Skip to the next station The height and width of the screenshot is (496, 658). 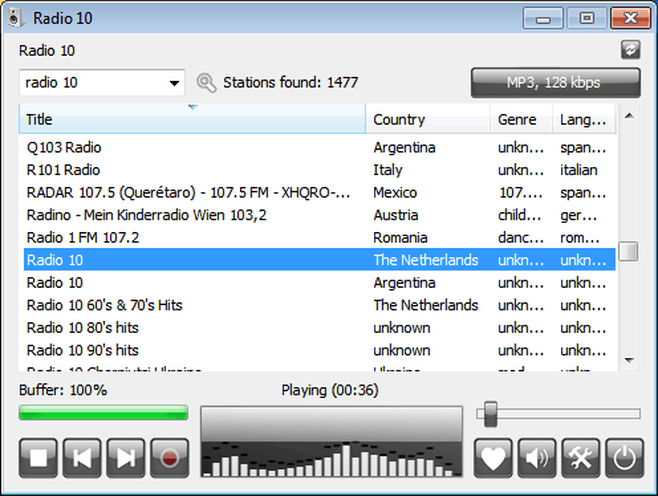tap(125, 458)
